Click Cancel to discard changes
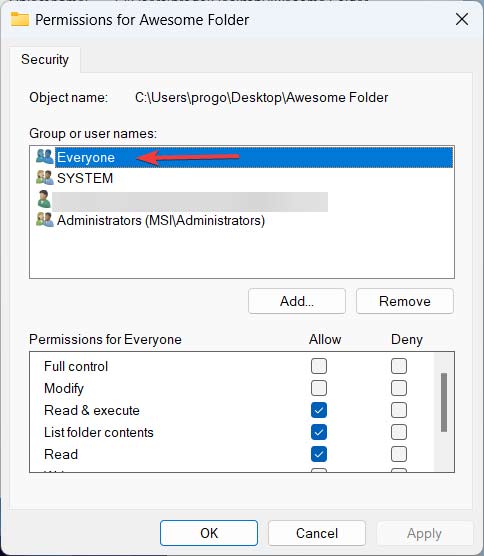Screen dimensions: 484x556 [317, 533]
